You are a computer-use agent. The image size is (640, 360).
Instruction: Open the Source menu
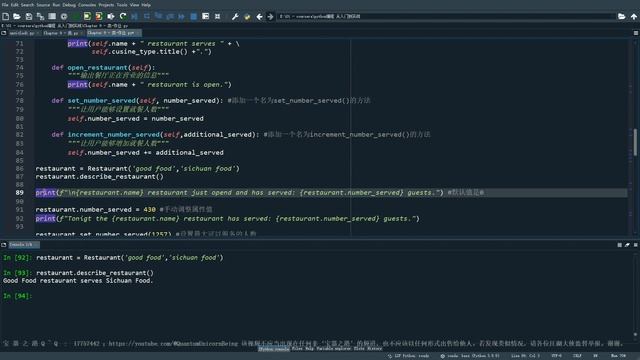[43, 5]
